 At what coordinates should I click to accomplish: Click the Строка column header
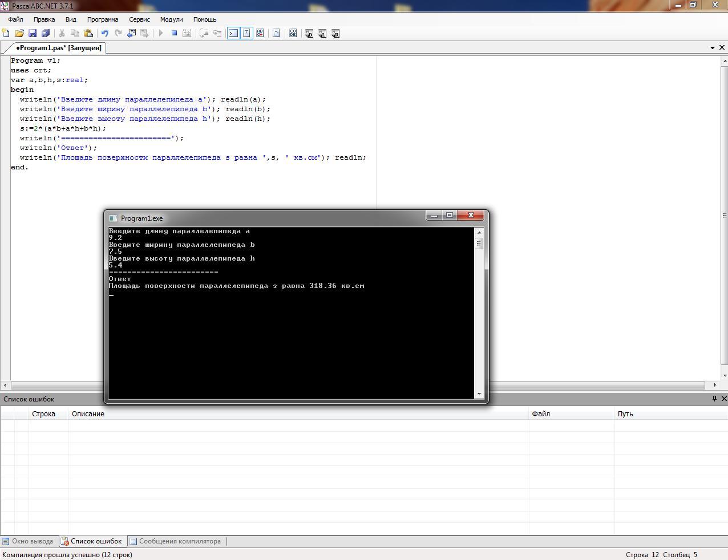click(43, 414)
